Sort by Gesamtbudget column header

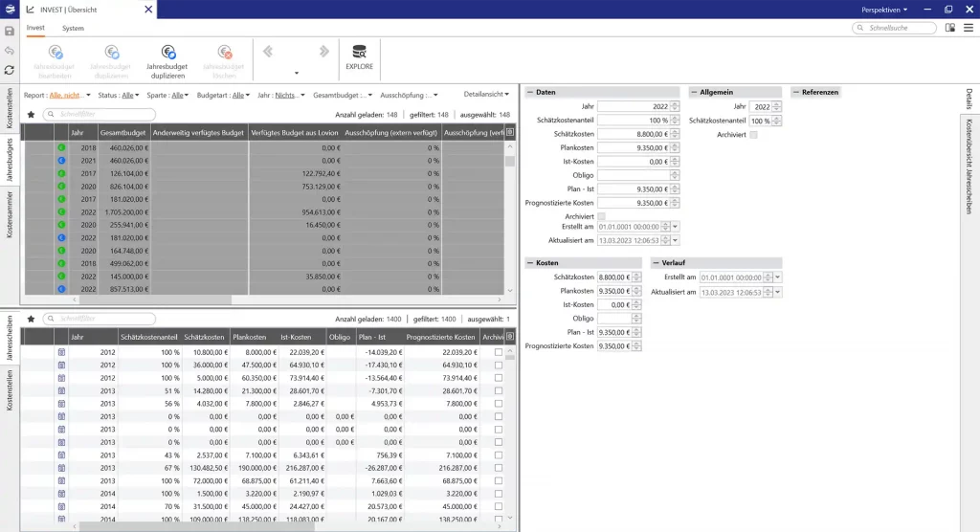(122, 133)
